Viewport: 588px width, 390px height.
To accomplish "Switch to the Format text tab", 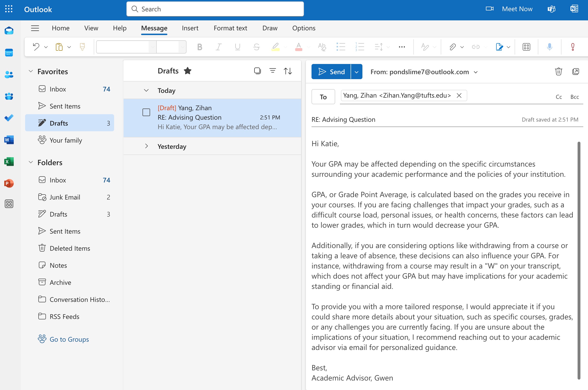I will (230, 28).
